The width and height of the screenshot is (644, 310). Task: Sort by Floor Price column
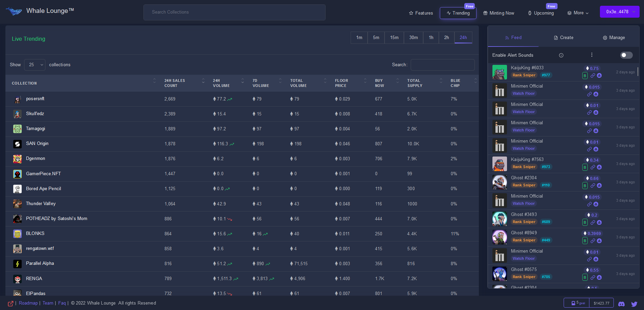350,83
